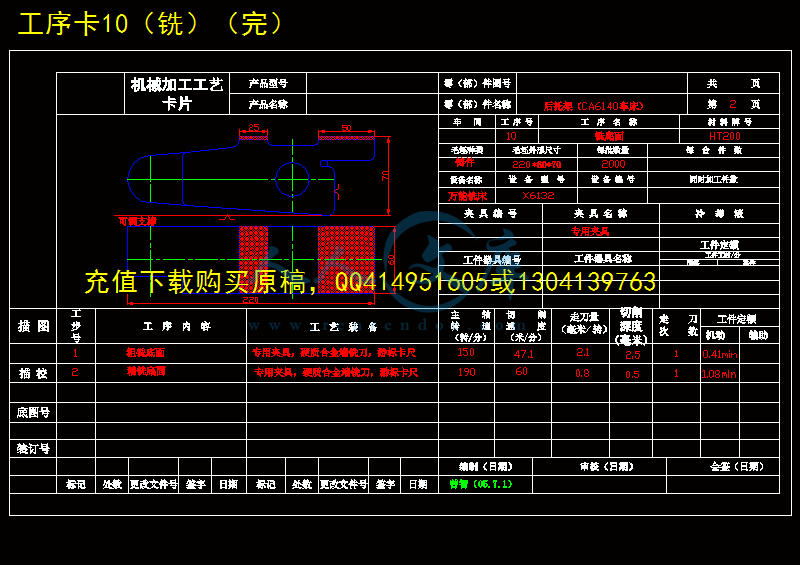Click the 毛坯外形尺寸 label cell
The width and height of the screenshot is (800, 565).
pyautogui.click(x=536, y=151)
